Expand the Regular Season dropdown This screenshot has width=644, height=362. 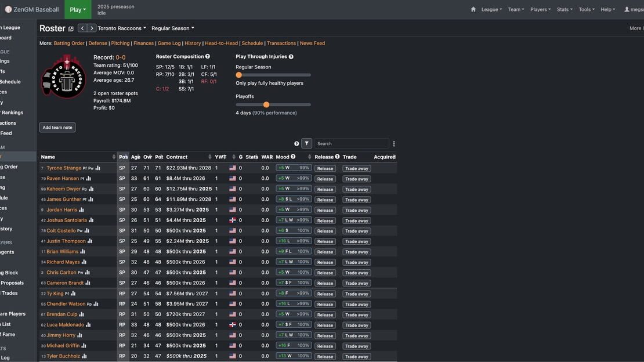172,28
